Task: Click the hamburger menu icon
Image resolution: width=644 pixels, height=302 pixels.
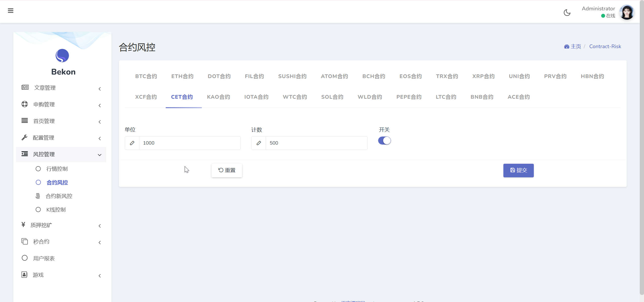Action: pyautogui.click(x=10, y=11)
